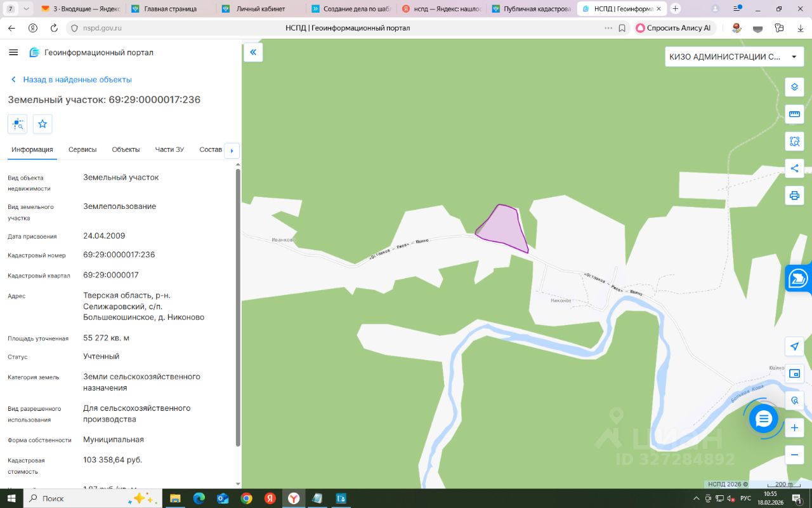Switch keyboard language РУС indicator

746,498
